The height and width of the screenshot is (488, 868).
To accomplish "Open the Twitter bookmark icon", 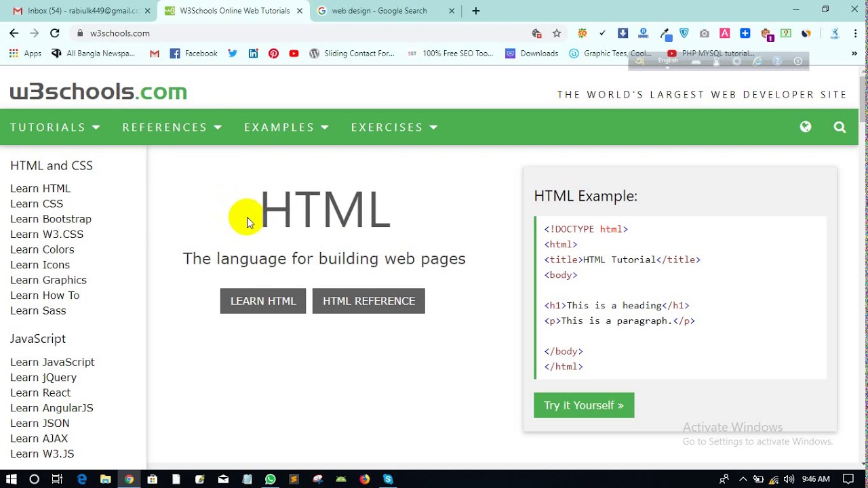I will (x=233, y=54).
